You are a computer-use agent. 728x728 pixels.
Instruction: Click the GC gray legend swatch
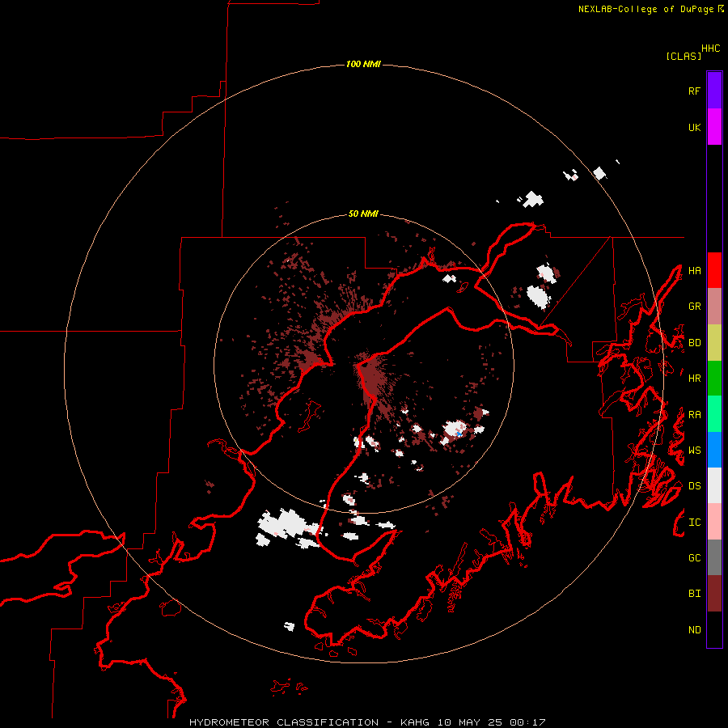click(x=714, y=557)
